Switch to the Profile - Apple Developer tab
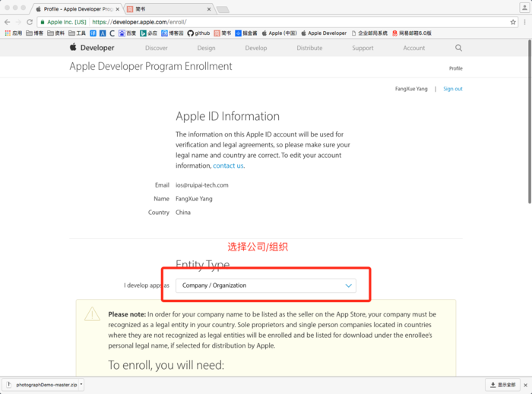 coord(78,9)
